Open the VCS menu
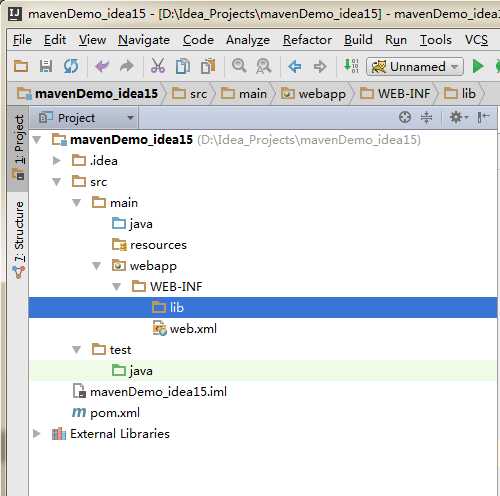 (476, 40)
